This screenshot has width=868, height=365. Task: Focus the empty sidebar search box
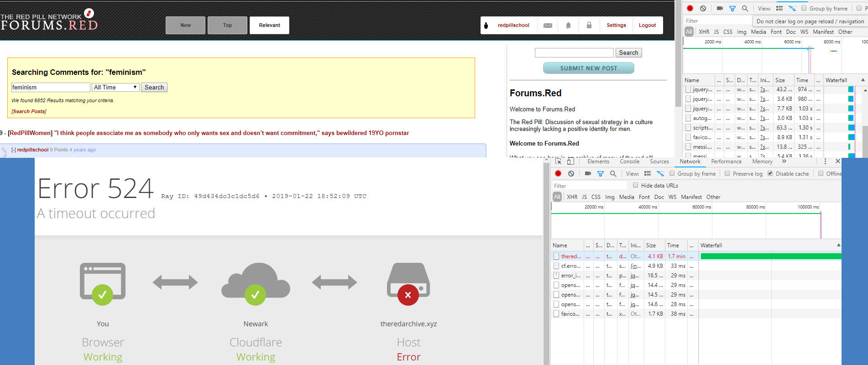point(574,52)
